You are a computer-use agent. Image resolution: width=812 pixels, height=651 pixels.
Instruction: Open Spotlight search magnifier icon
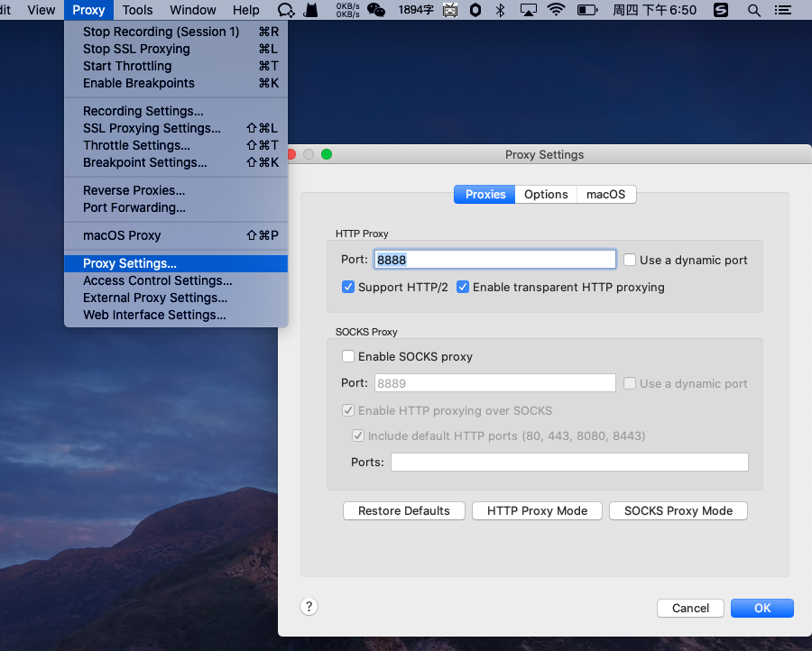pos(754,10)
